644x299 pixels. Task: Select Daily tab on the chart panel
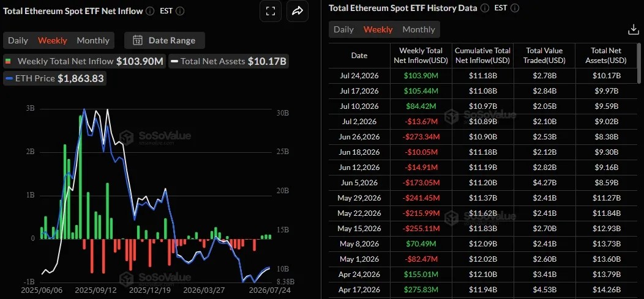click(18, 40)
